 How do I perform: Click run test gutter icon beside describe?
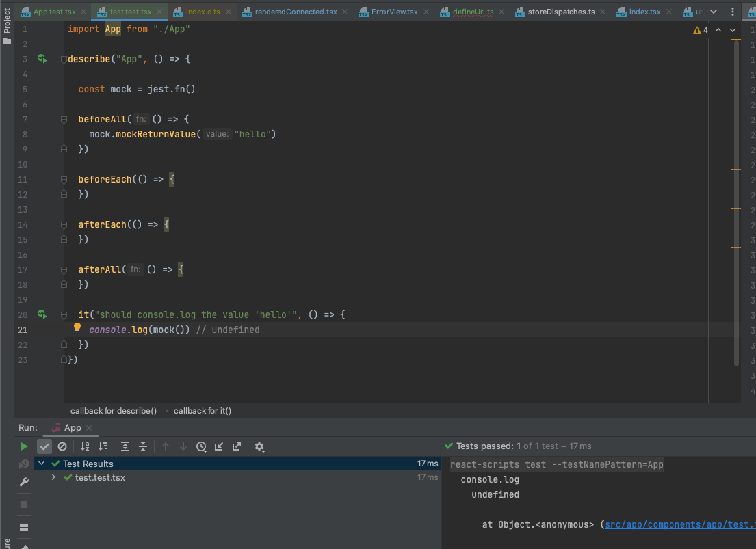pyautogui.click(x=42, y=59)
